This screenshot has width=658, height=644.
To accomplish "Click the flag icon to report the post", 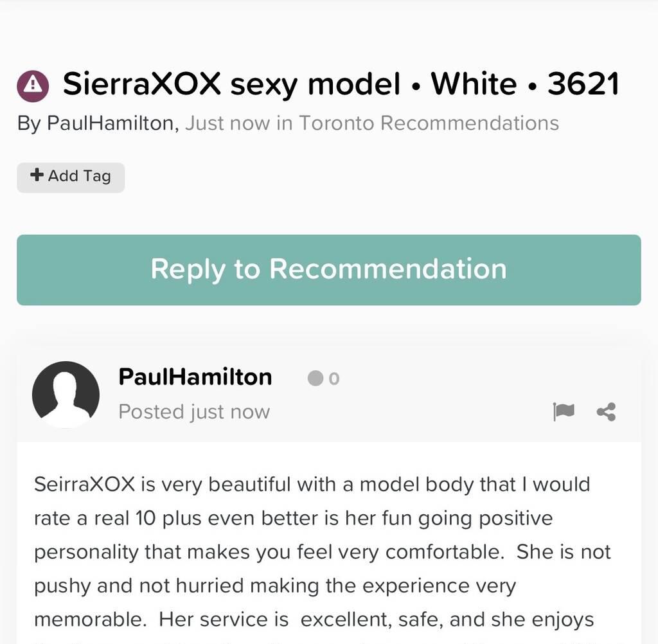I will (564, 411).
